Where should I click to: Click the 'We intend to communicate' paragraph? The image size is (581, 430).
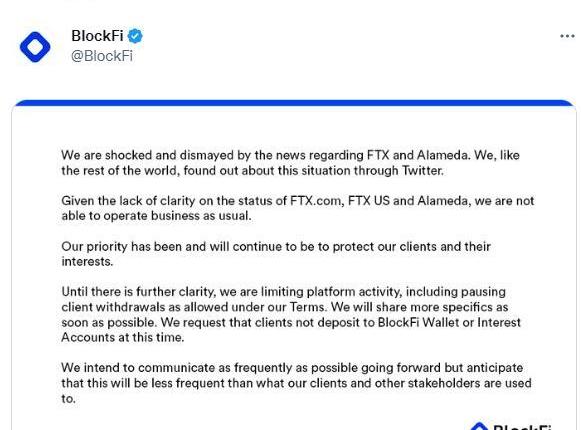(x=296, y=383)
